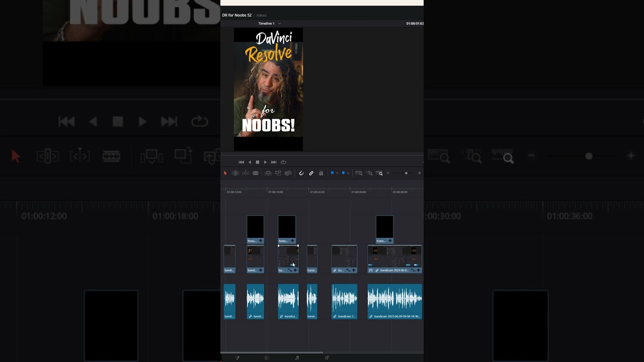The image size is (644, 362).
Task: Click the 01:00:12:00 ruler mark
Action: coord(234,192)
